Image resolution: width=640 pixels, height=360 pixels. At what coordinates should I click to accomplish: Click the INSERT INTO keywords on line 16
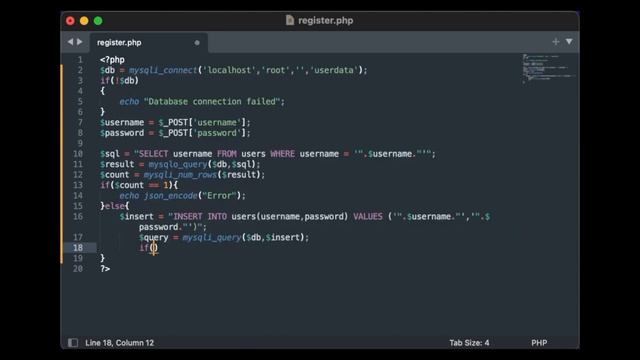[x=200, y=217]
